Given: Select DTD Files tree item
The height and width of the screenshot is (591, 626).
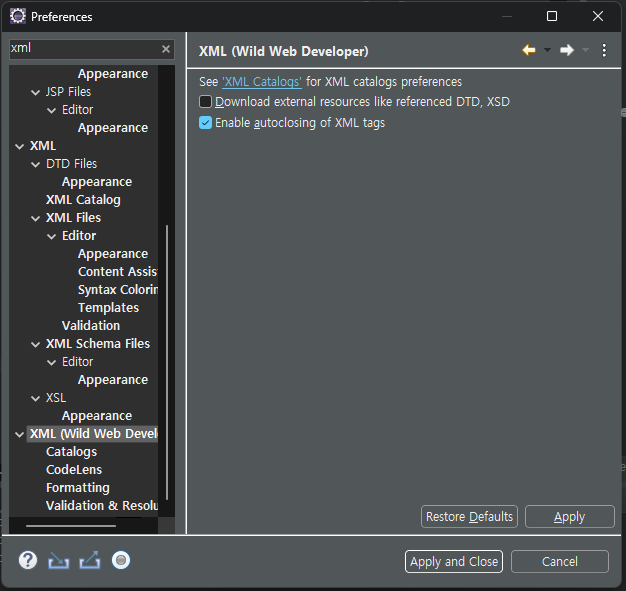Looking at the screenshot, I should [71, 164].
